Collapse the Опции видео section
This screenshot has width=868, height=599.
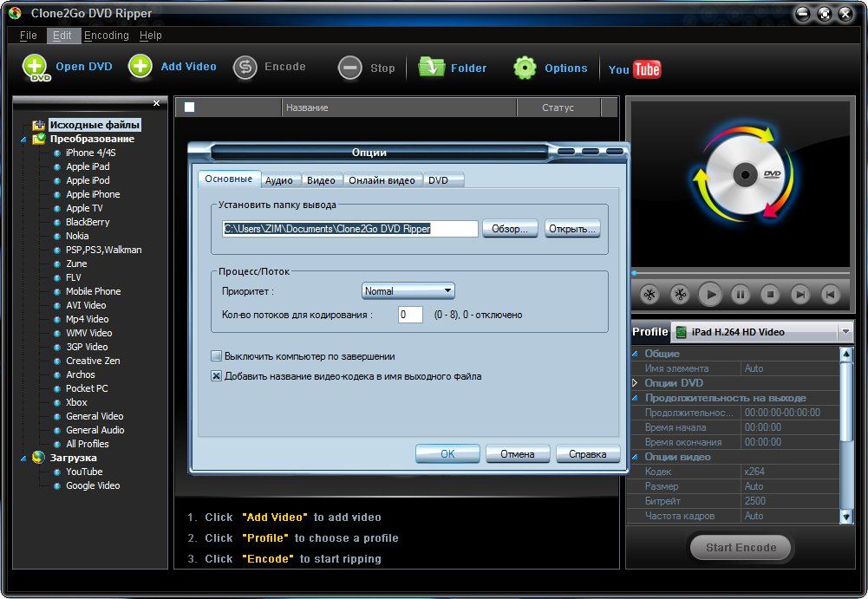point(635,457)
